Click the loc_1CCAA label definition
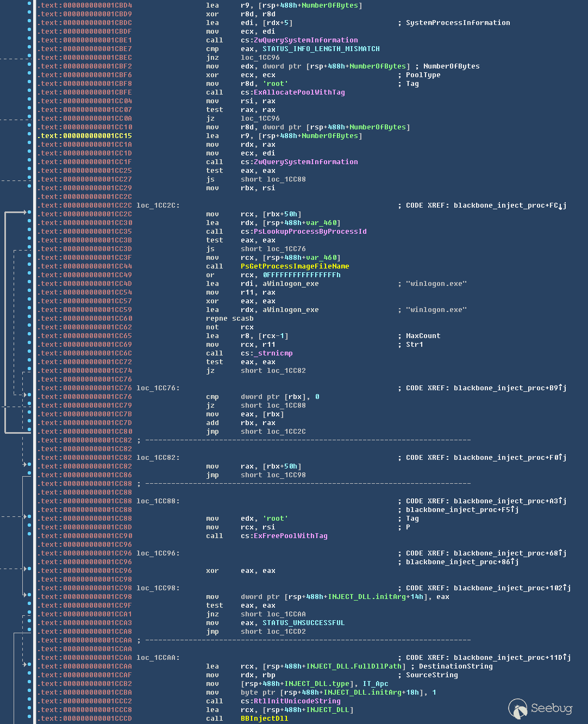Viewport: 588px width, 724px height. pos(158,658)
